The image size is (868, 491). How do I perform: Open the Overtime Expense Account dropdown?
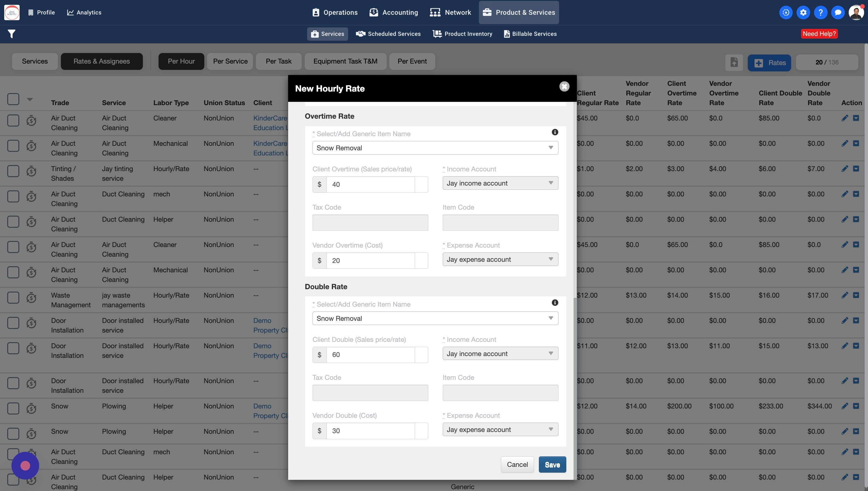(x=500, y=259)
